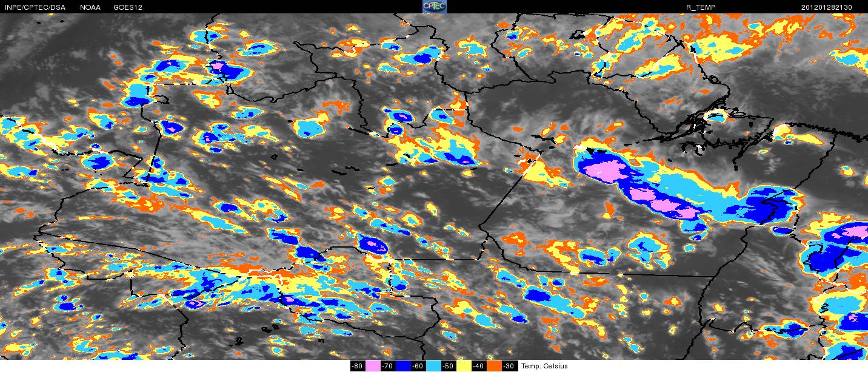Click the light blue legend swatch after -60
Image resolution: width=868 pixels, height=372 pixels.
[x=433, y=366]
